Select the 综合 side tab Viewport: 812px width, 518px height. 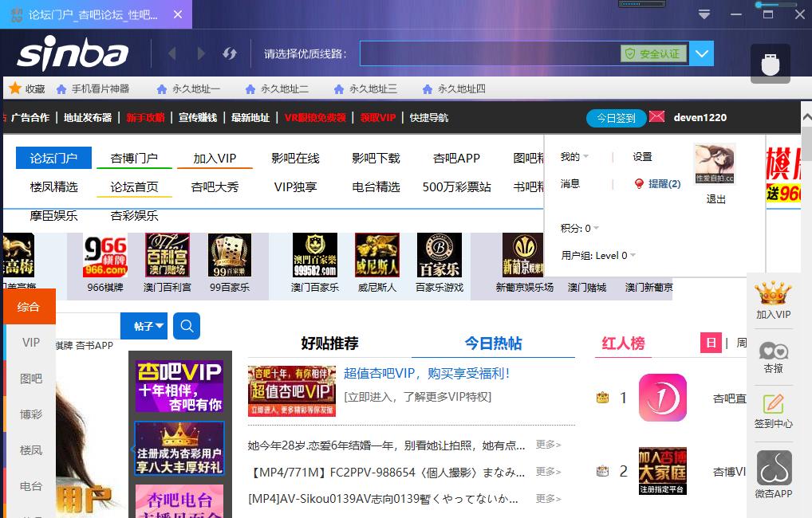(30, 306)
